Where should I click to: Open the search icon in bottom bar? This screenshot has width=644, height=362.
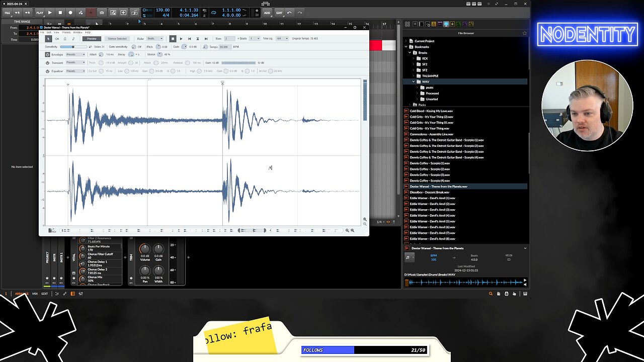click(491, 294)
